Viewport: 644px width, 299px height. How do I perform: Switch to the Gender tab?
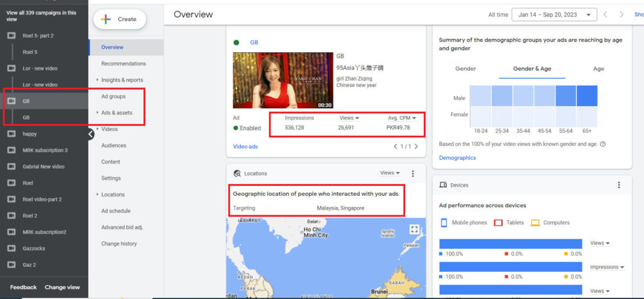click(x=465, y=69)
